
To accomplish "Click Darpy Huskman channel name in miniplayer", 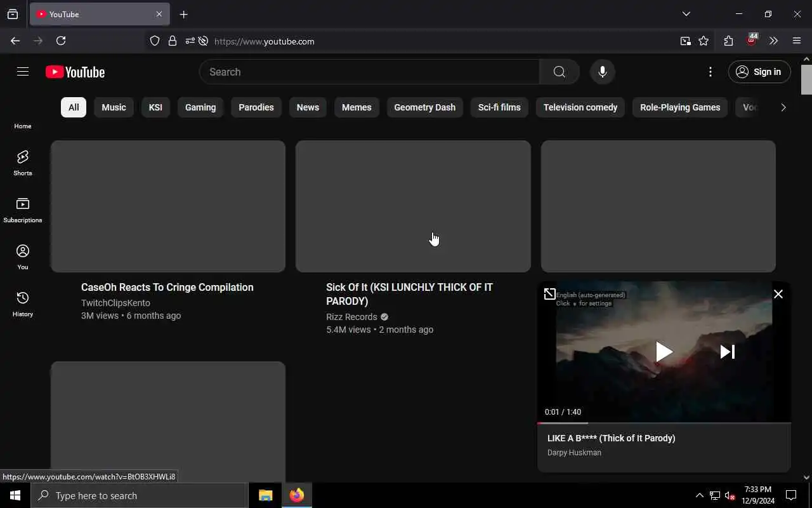I will point(574,453).
